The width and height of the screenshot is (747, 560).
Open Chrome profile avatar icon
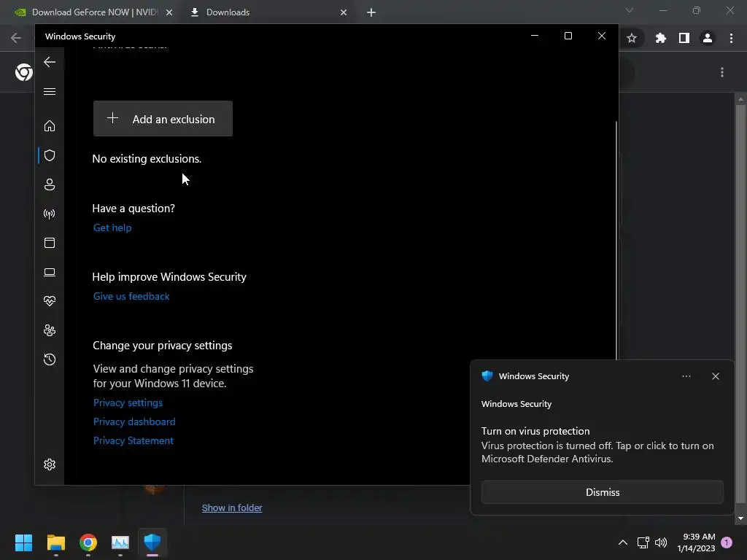tap(708, 38)
